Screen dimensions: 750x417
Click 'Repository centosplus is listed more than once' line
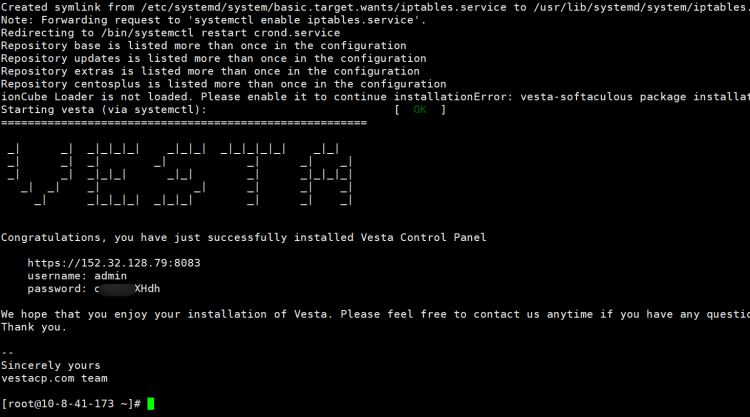click(x=223, y=84)
